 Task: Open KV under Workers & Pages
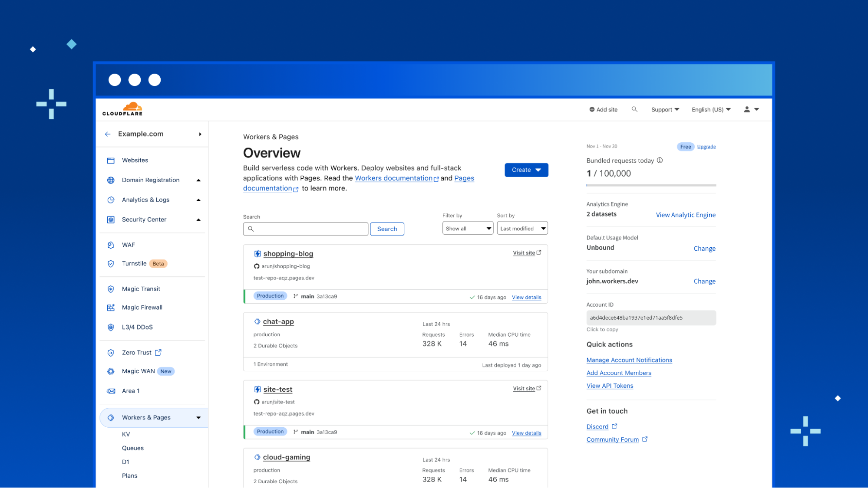(126, 434)
